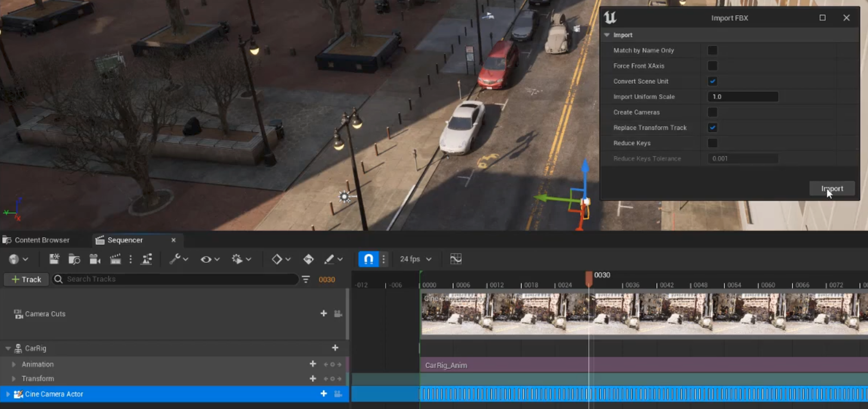
Task: Open the 24 fps frame rate dropdown
Action: click(416, 259)
